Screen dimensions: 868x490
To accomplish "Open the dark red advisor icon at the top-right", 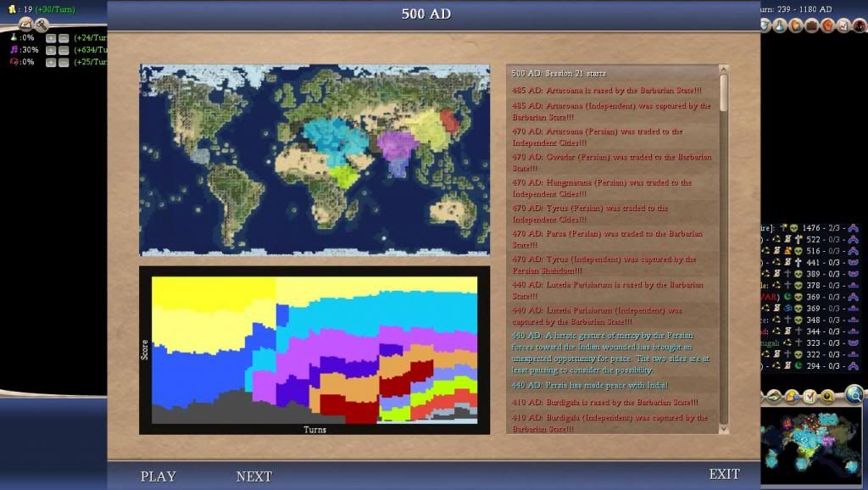I will coord(860,25).
